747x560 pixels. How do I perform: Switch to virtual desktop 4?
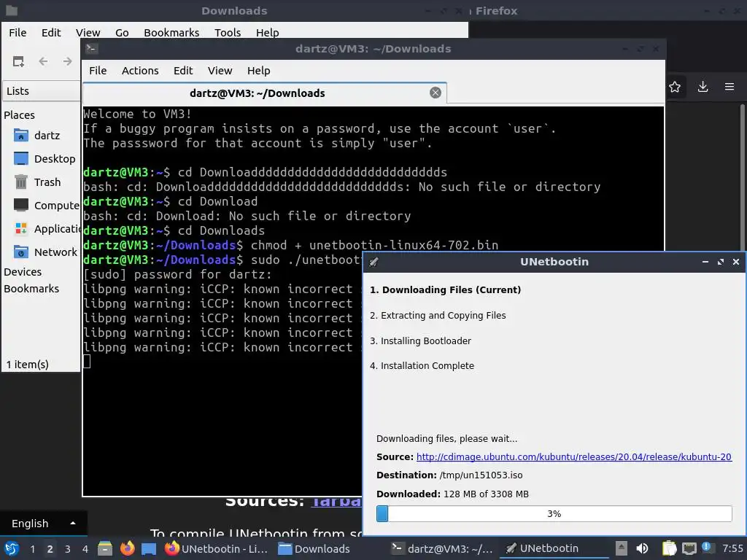[x=85, y=549]
